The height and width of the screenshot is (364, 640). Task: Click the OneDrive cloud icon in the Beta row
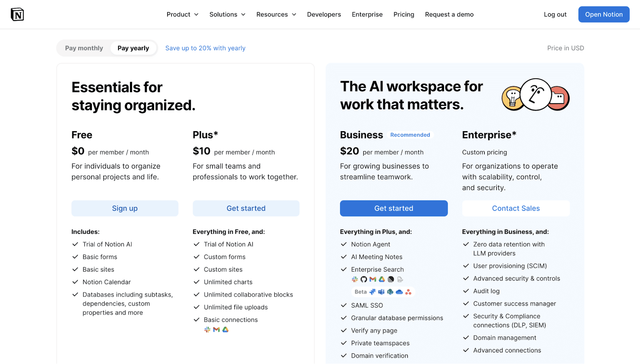tap(399, 292)
